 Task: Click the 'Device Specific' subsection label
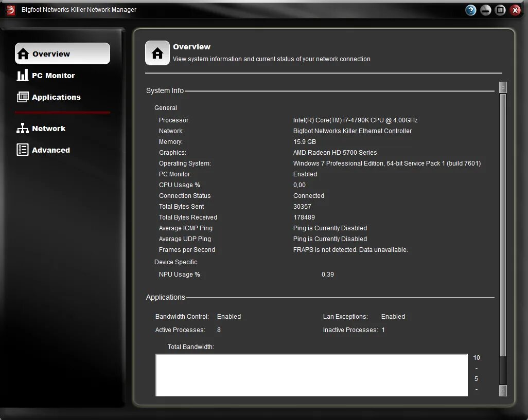coord(175,262)
